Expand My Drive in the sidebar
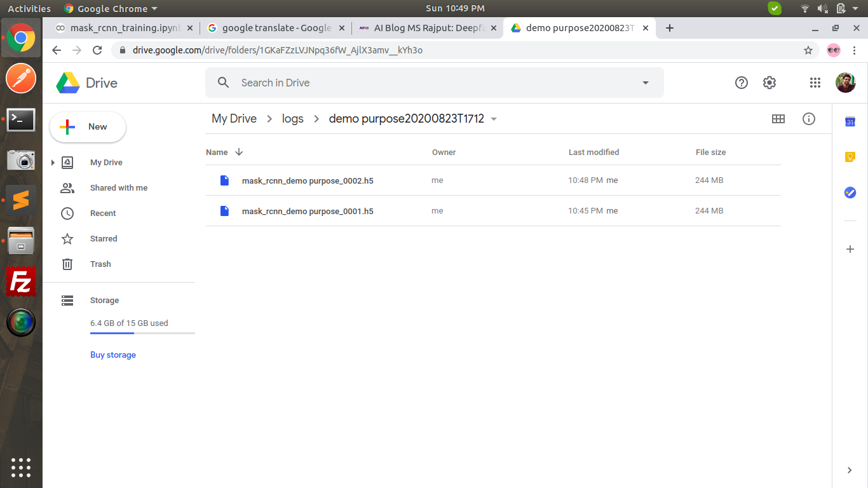 click(53, 162)
